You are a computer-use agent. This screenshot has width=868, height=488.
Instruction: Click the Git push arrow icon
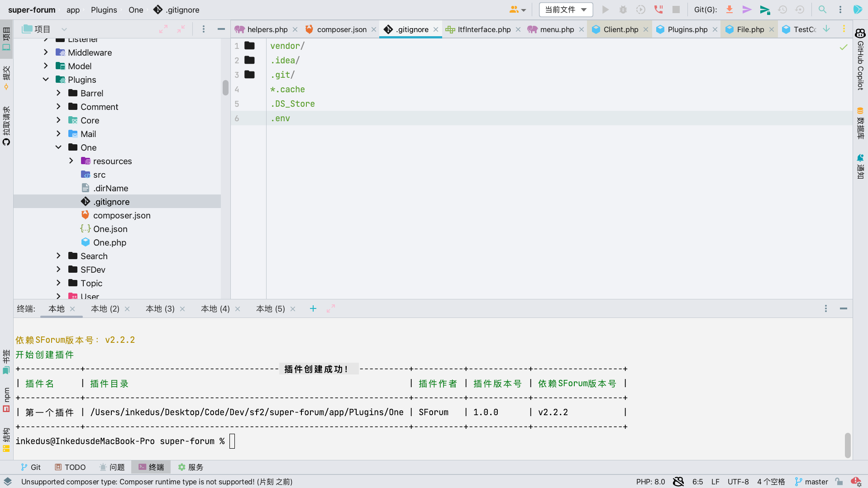(764, 9)
